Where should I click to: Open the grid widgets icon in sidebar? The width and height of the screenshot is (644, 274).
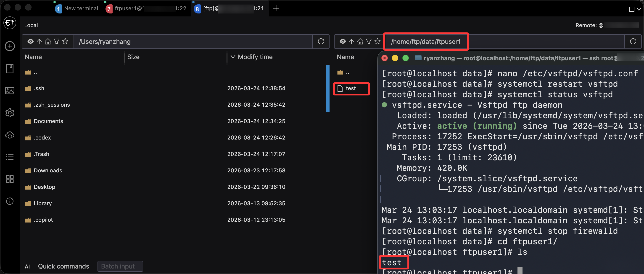click(10, 179)
